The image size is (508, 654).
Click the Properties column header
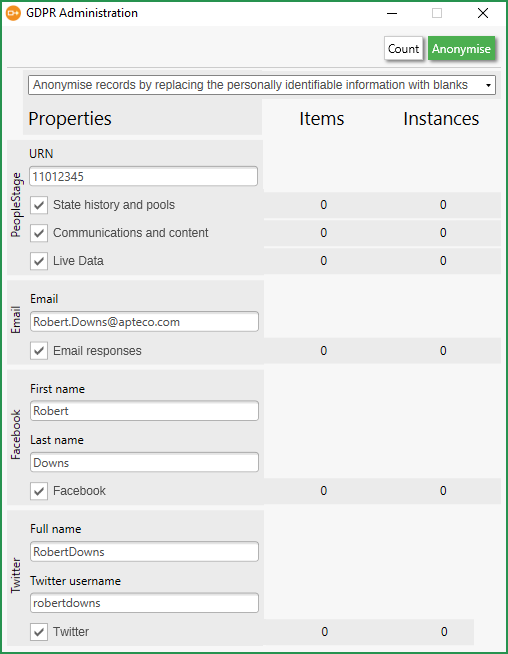pyautogui.click(x=70, y=118)
